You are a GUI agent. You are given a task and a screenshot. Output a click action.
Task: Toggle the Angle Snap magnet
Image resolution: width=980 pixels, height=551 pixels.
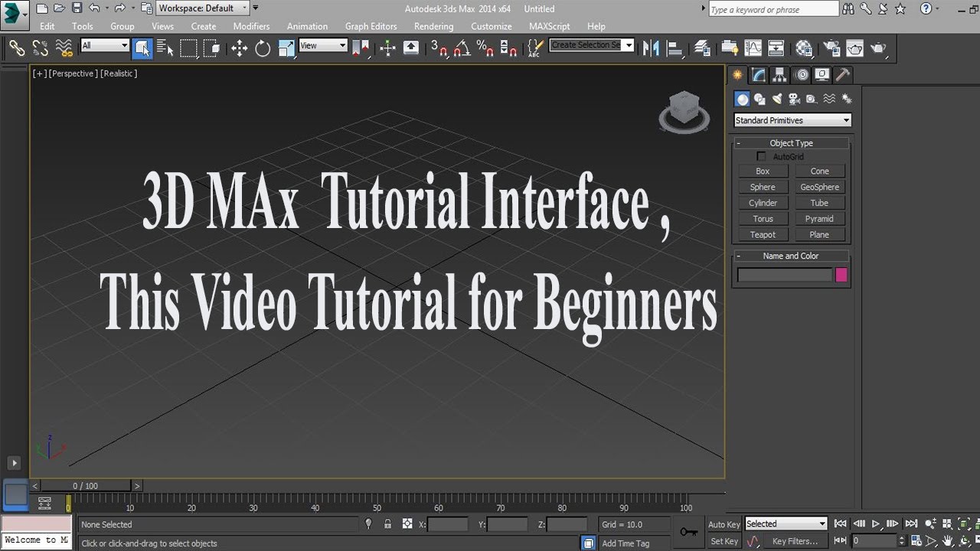click(x=462, y=48)
